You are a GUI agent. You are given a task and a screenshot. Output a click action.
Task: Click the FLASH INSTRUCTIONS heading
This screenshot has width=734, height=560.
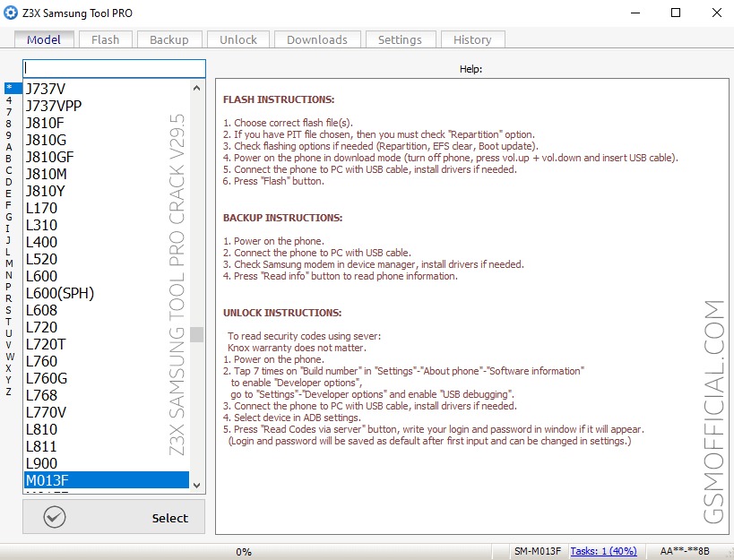pos(279,99)
